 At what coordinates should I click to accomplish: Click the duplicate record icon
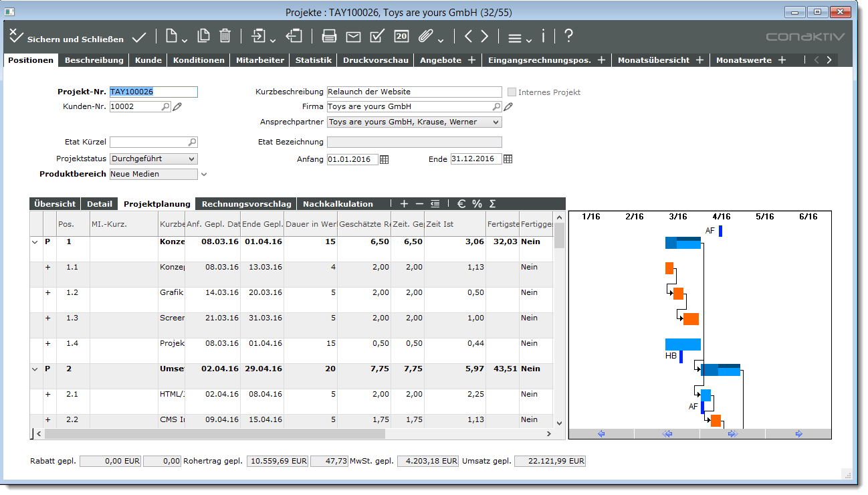click(x=203, y=36)
